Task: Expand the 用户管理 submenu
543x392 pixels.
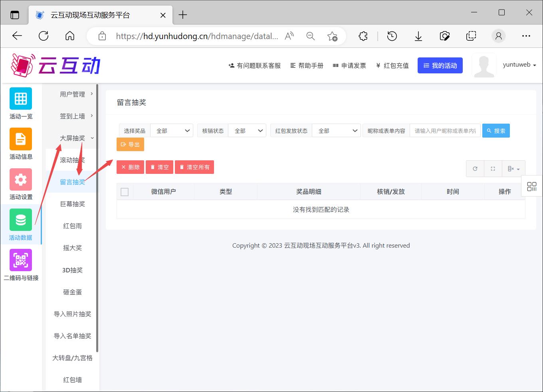Action: tap(72, 95)
